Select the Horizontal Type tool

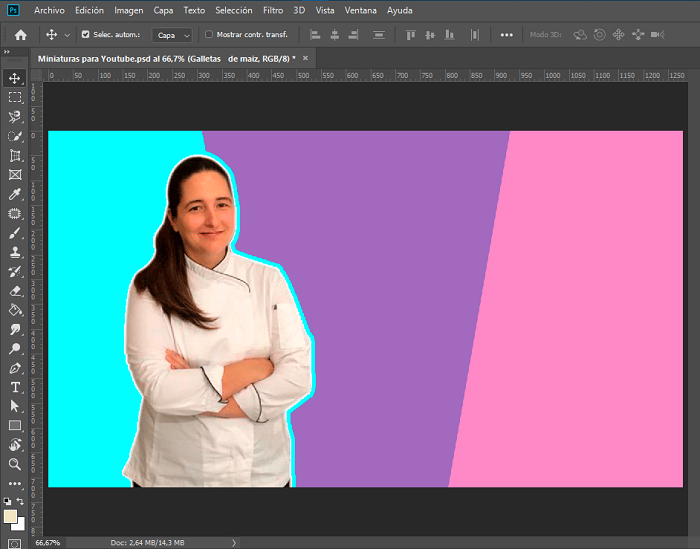tap(14, 387)
